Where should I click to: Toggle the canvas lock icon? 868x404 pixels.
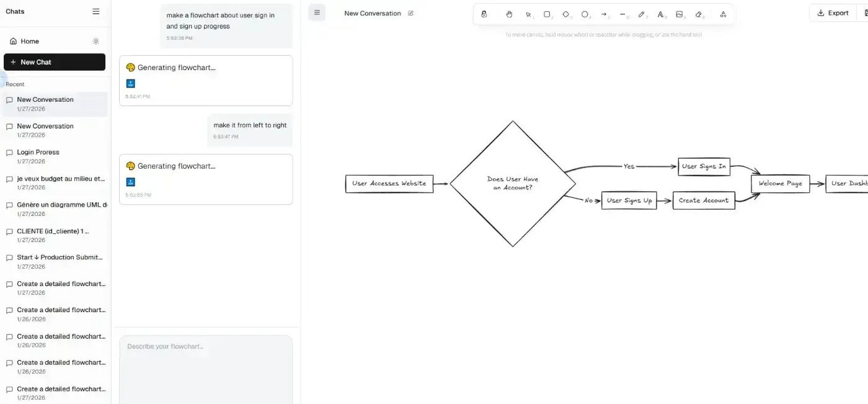tap(484, 14)
